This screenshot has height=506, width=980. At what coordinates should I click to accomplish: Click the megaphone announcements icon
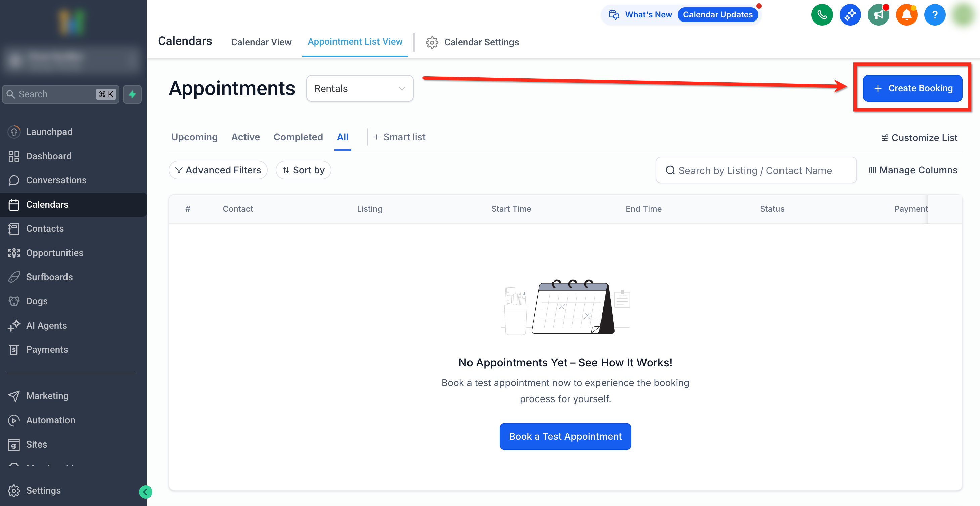(878, 15)
